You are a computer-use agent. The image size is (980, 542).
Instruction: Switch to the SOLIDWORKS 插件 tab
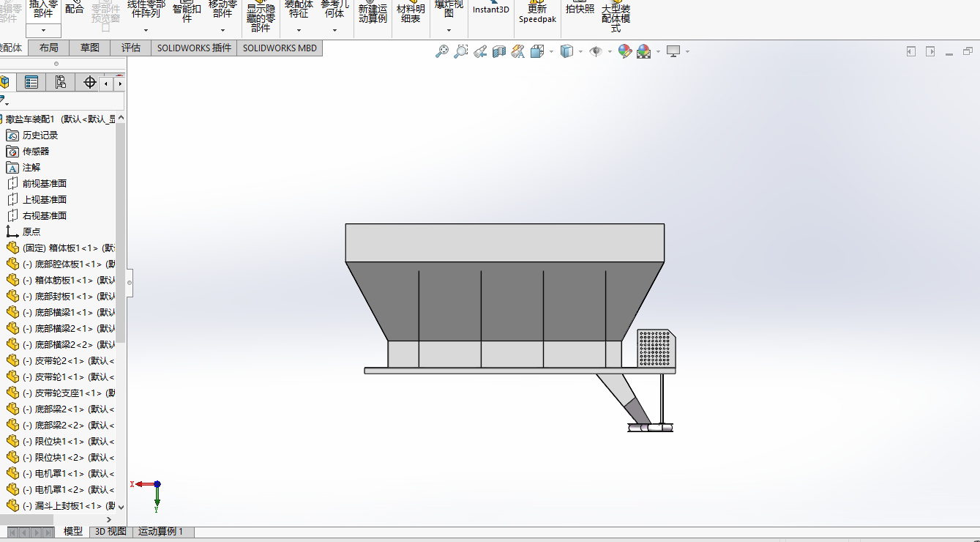(194, 48)
